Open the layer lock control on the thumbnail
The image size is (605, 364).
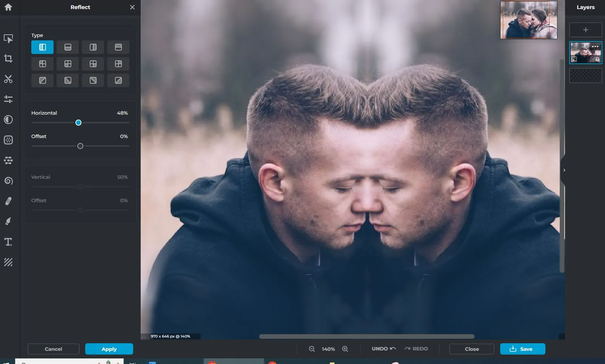point(598,59)
